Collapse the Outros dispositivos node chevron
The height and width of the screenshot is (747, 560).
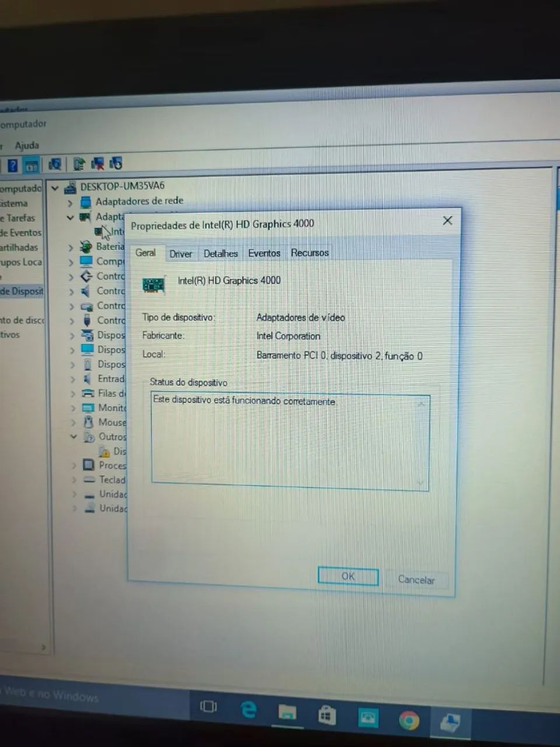click(x=73, y=437)
